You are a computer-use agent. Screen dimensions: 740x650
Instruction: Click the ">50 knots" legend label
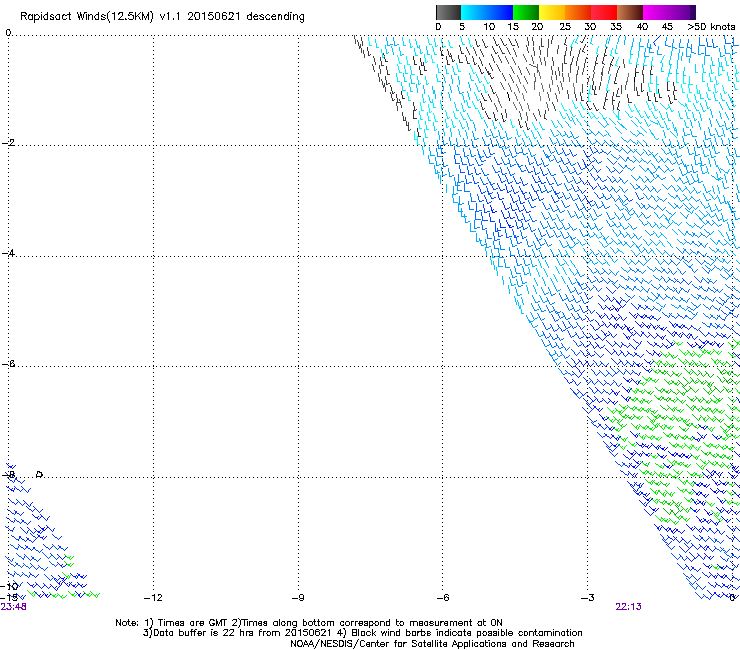tap(711, 27)
